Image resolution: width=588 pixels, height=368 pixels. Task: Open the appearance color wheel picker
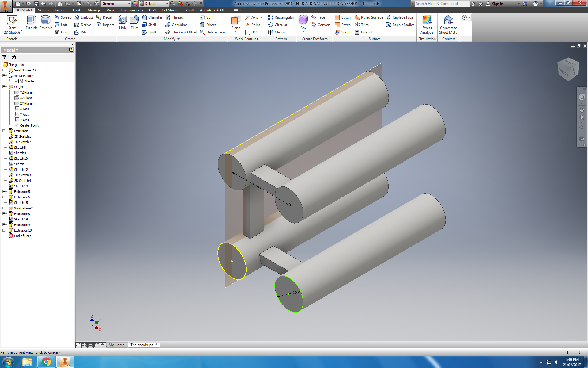coord(135,4)
